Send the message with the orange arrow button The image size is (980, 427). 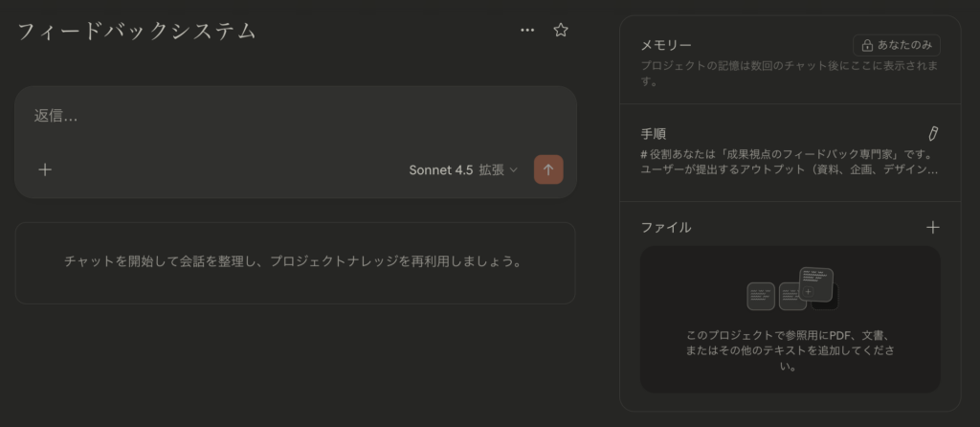tap(548, 169)
